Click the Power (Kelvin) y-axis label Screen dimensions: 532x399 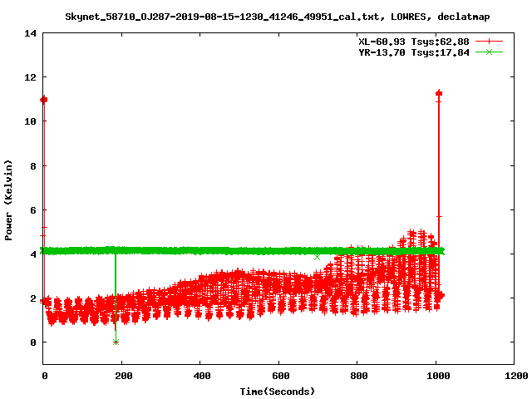click(x=8, y=200)
